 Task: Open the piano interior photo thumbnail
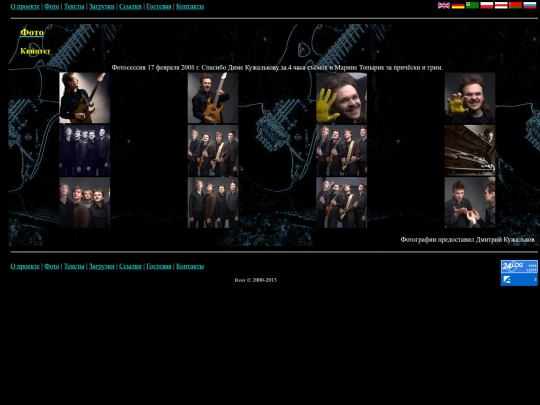470,150
